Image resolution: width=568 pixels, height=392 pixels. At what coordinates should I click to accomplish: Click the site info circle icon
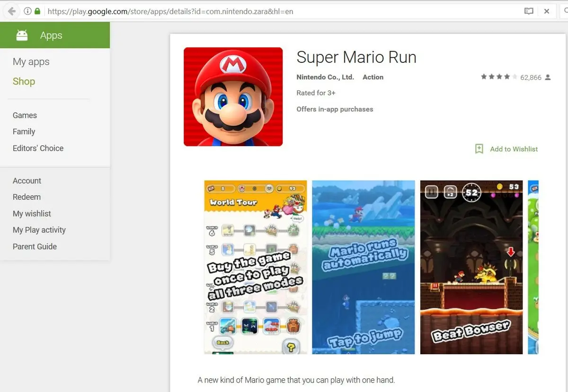27,11
